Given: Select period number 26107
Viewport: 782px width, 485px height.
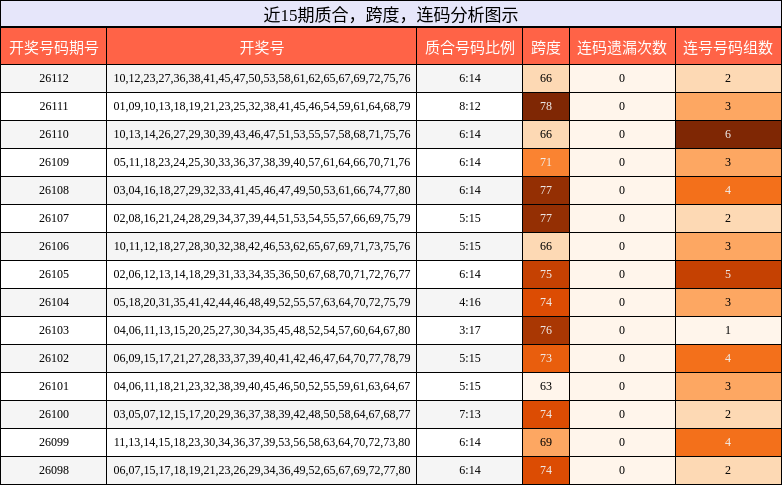Looking at the screenshot, I should (53, 218).
